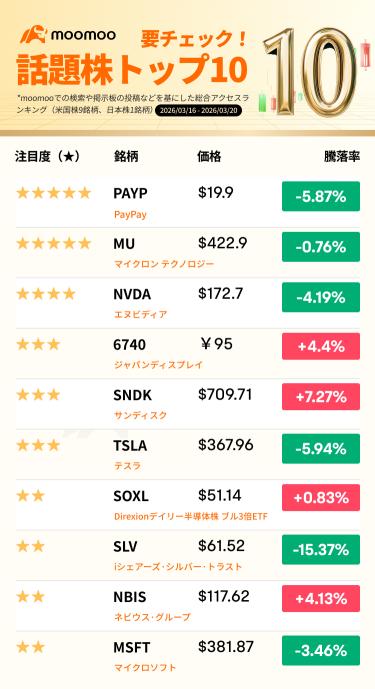Click the five-star rating for PAYP
The width and height of the screenshot is (375, 689).
(53, 193)
